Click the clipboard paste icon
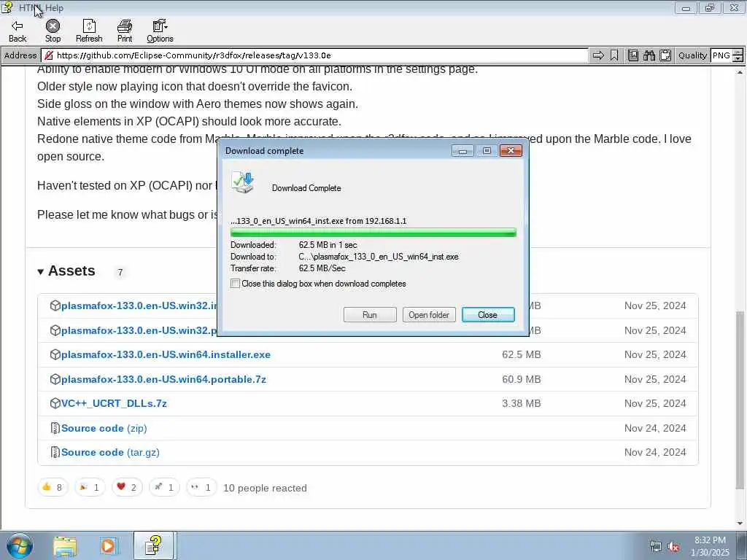This screenshot has height=560, width=747. [x=665, y=55]
